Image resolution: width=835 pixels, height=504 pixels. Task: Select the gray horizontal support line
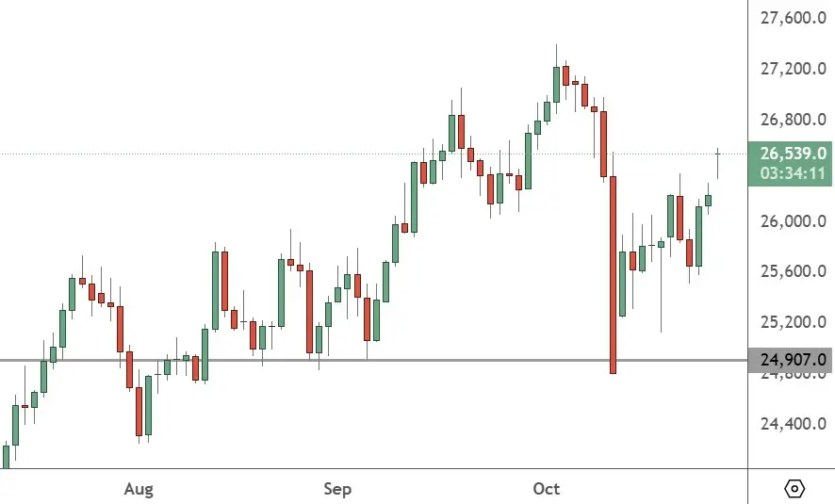click(377, 360)
